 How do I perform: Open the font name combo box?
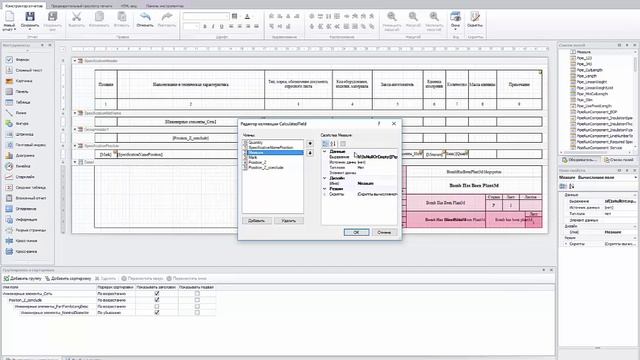206,16
